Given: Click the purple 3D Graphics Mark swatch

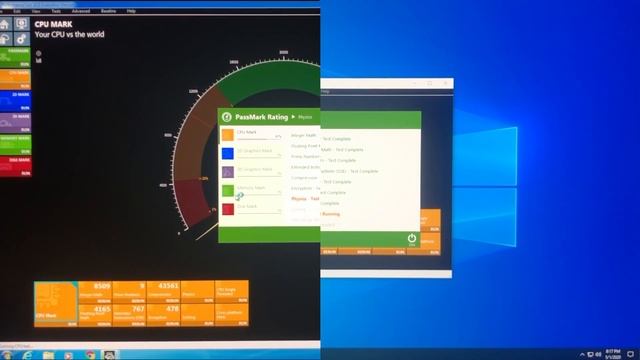Looking at the screenshot, I should tap(228, 172).
